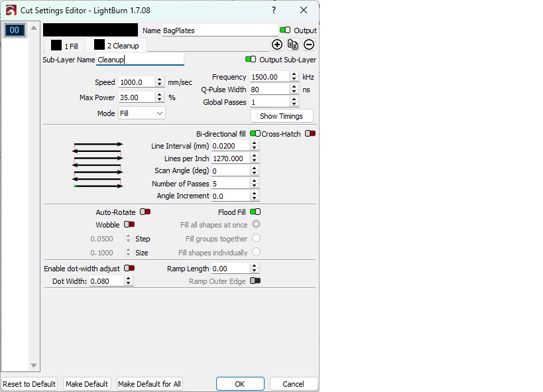Click the Speed input field

pyautogui.click(x=137, y=82)
